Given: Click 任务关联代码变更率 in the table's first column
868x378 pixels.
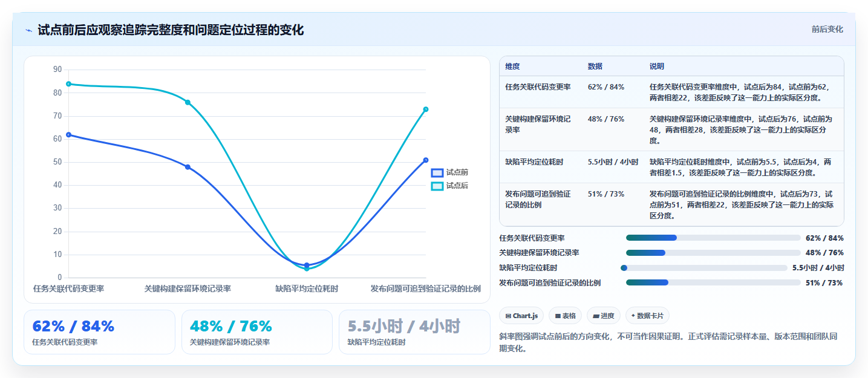Looking at the screenshot, I should coord(538,87).
